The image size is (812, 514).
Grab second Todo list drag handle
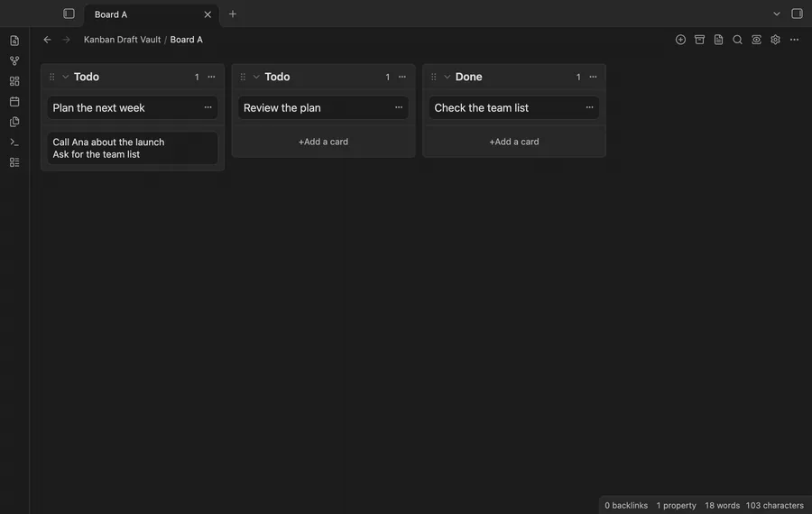click(243, 77)
